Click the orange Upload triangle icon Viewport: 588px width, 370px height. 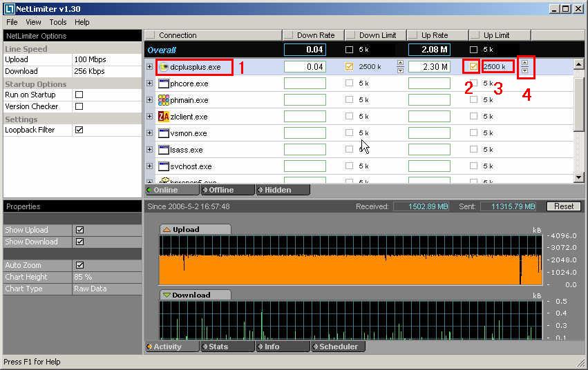[167, 230]
